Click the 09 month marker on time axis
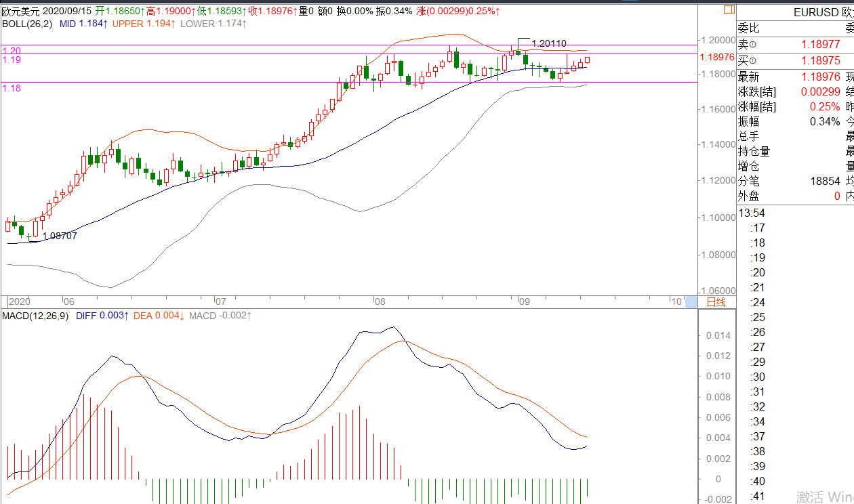 point(524,301)
